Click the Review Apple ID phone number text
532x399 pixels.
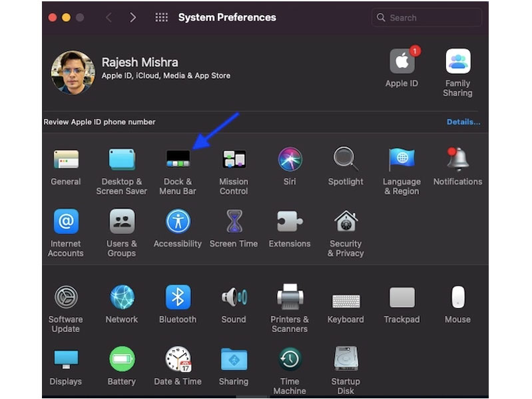99,122
